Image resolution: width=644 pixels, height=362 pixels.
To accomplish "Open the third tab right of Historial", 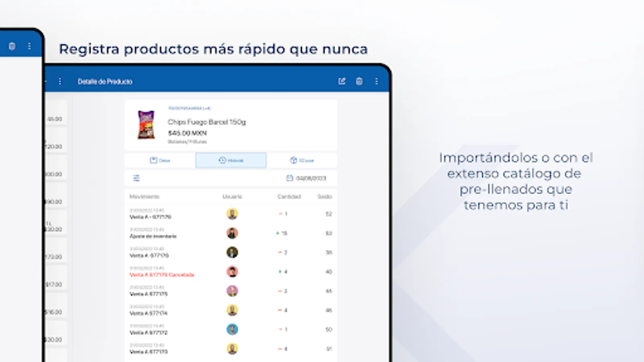I will pos(302,160).
